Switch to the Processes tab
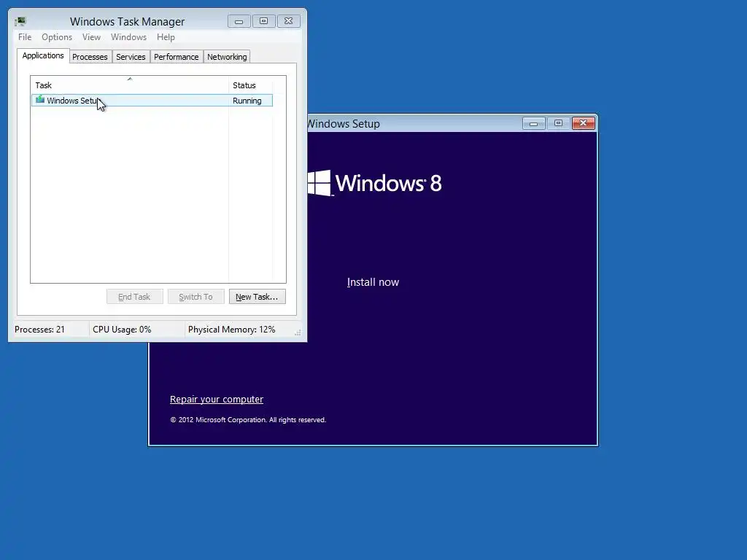Screen dimensions: 747x560 pos(90,57)
